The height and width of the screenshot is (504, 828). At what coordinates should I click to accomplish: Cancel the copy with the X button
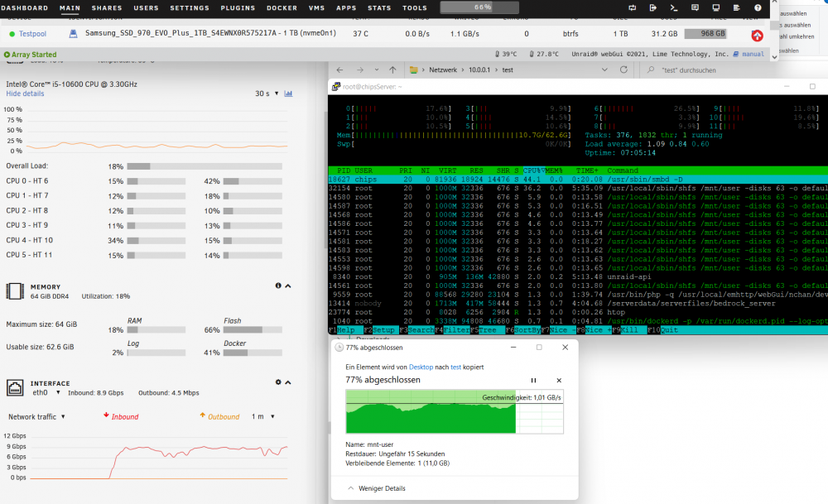coord(559,381)
